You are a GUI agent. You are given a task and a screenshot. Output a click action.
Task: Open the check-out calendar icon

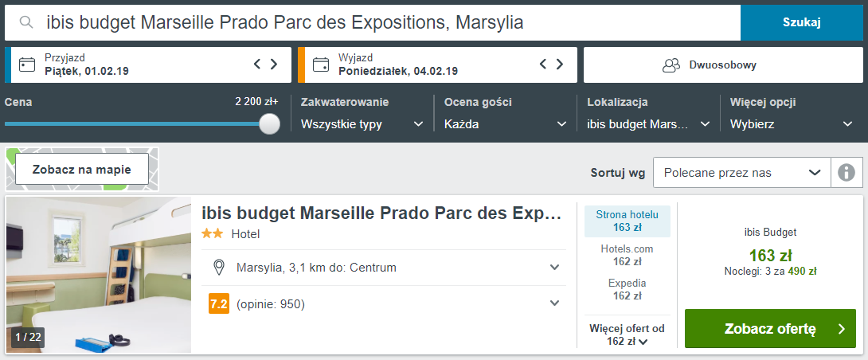tap(322, 65)
